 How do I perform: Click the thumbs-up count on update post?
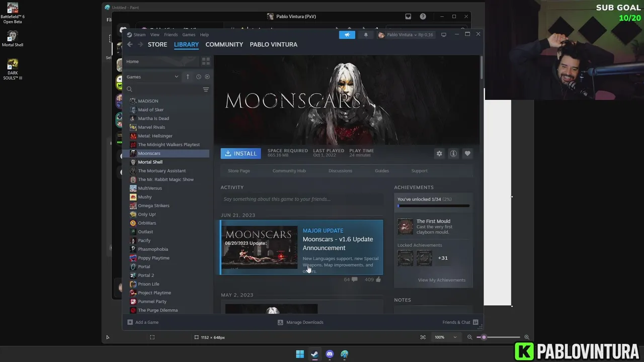coord(373,280)
